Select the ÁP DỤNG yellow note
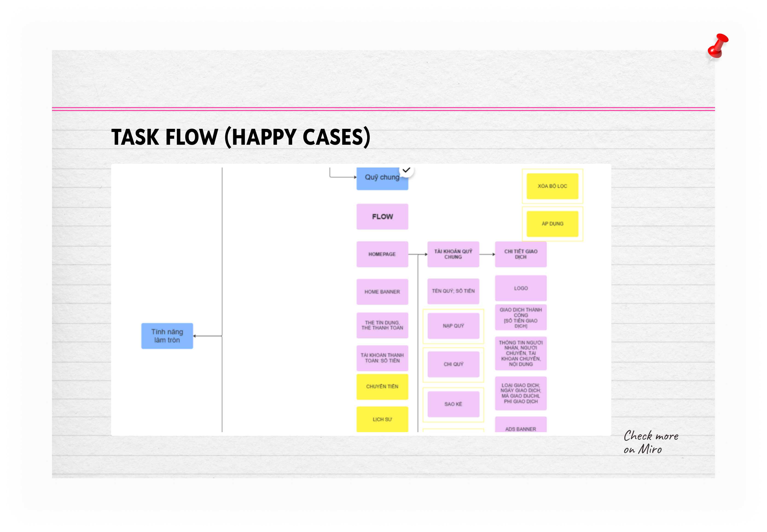767x532 pixels. (552, 224)
